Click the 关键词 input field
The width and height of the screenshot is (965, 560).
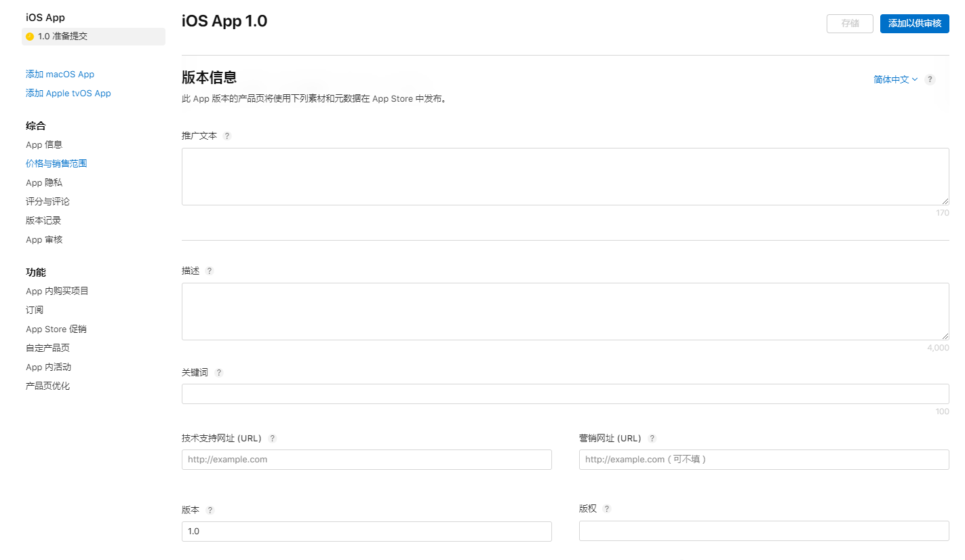coord(566,394)
